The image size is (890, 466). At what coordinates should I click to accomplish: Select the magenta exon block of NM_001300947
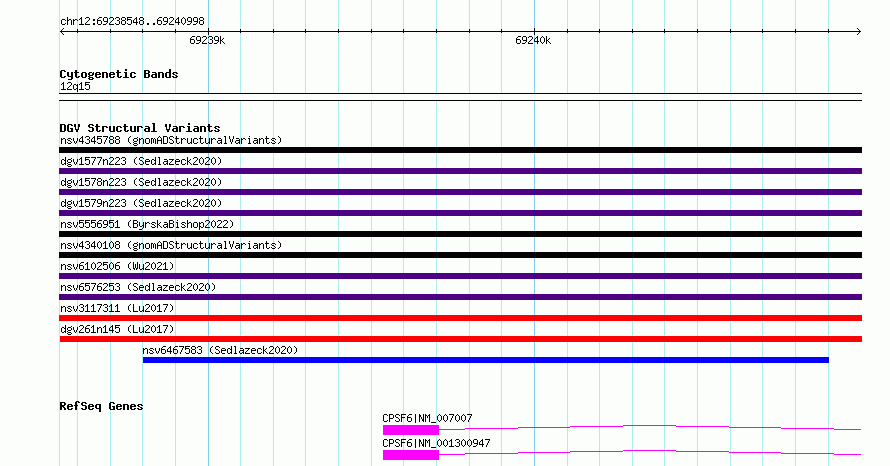coord(410,455)
